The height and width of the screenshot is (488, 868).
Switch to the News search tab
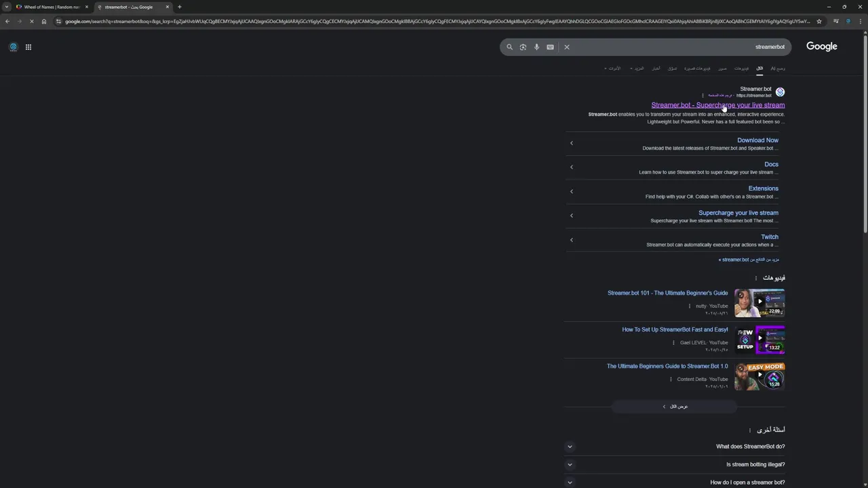tap(656, 68)
